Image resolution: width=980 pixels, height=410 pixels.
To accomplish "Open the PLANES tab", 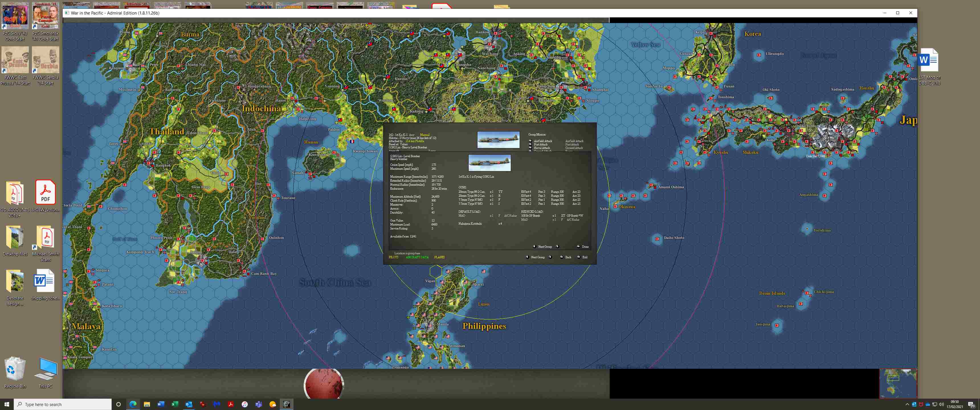I will point(439,257).
